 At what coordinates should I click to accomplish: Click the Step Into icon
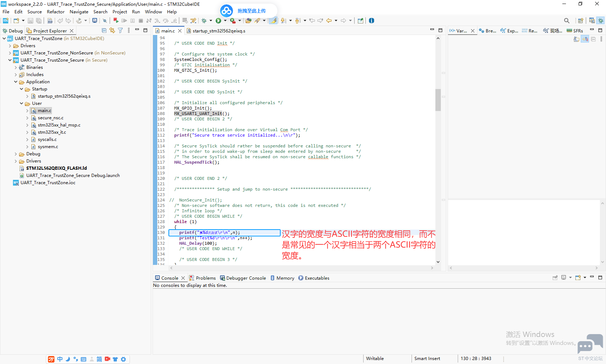157,21
